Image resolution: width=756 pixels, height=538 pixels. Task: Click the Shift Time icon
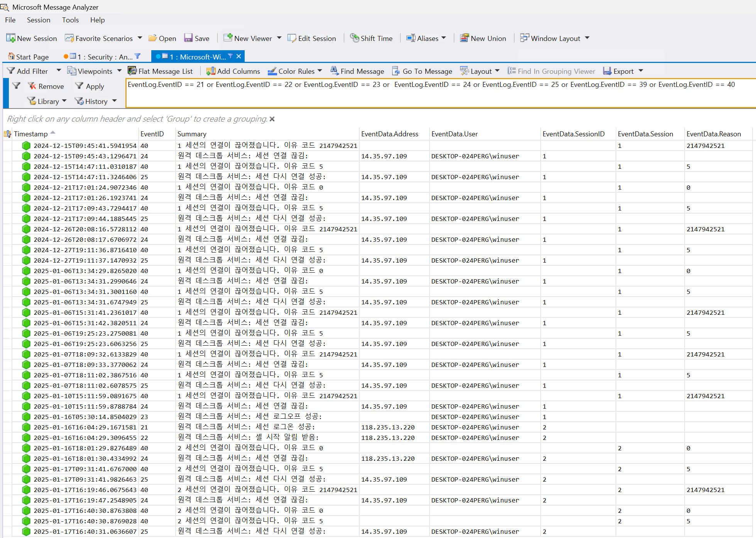click(354, 38)
